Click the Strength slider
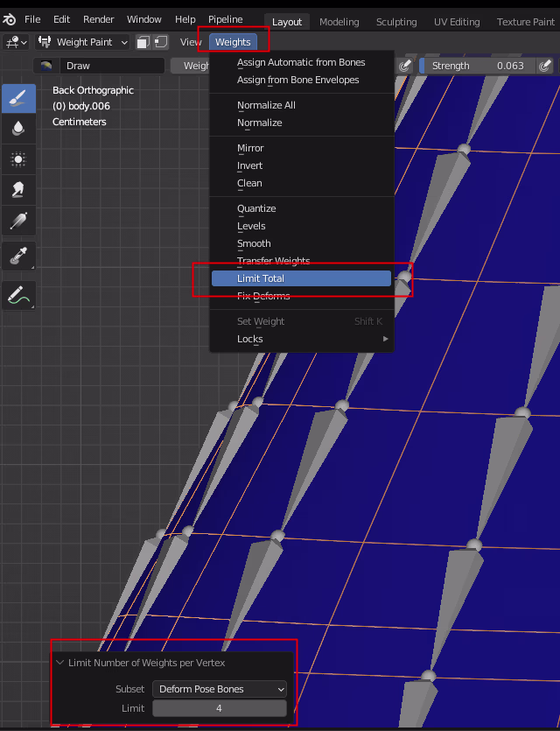 tap(478, 66)
